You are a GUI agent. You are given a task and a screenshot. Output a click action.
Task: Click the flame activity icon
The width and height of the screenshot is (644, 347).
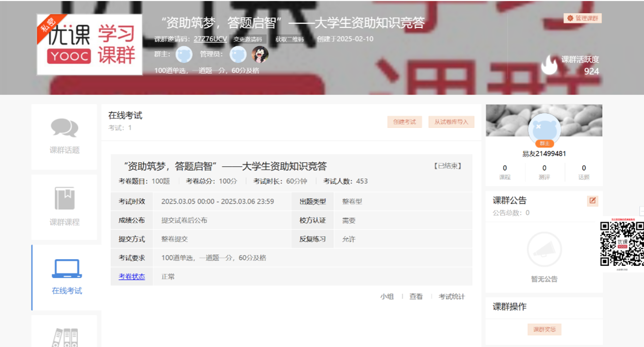tap(549, 65)
